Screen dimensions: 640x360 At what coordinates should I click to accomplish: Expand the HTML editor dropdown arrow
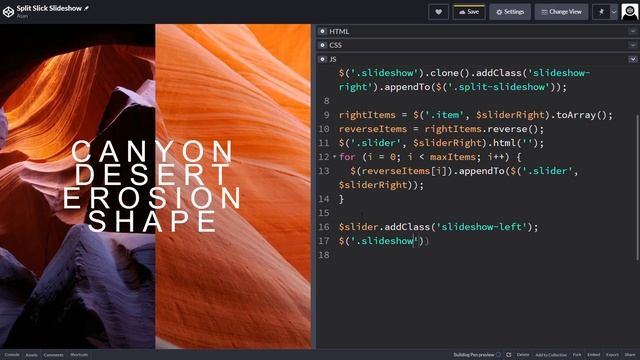click(633, 31)
